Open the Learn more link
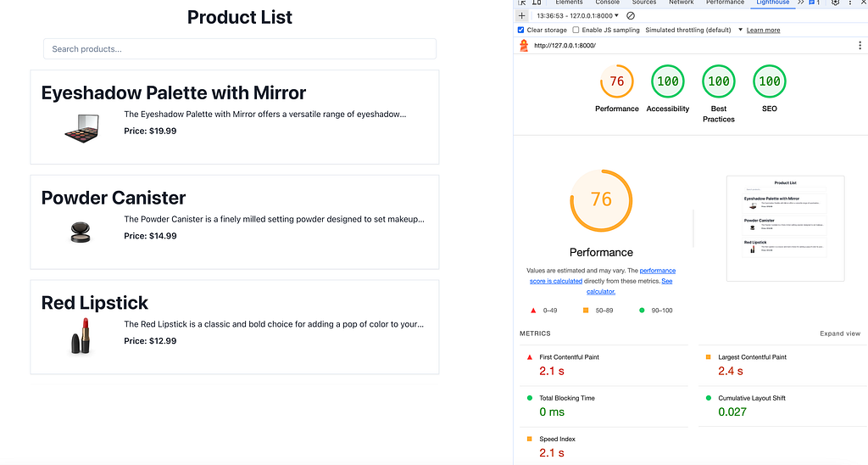 [x=763, y=30]
